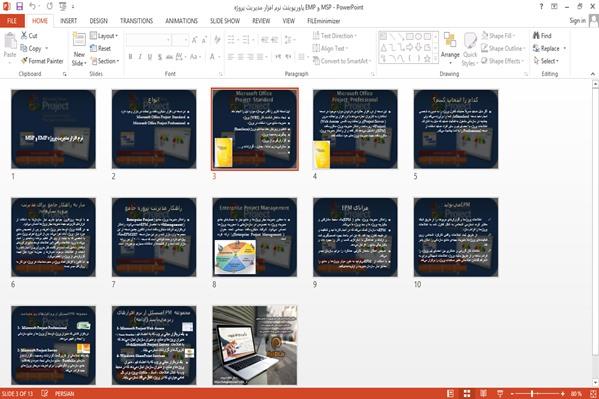
Task: Switch to the DESIGN tab
Action: pos(99,21)
